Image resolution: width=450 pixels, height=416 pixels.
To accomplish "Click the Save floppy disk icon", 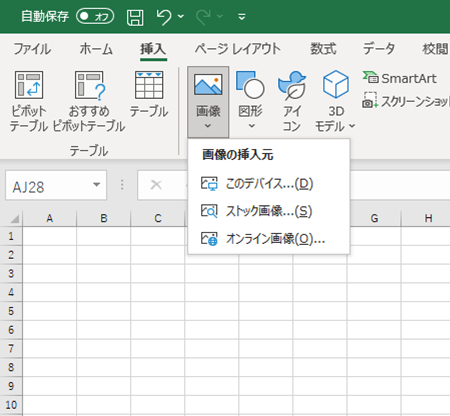I will pyautogui.click(x=135, y=17).
